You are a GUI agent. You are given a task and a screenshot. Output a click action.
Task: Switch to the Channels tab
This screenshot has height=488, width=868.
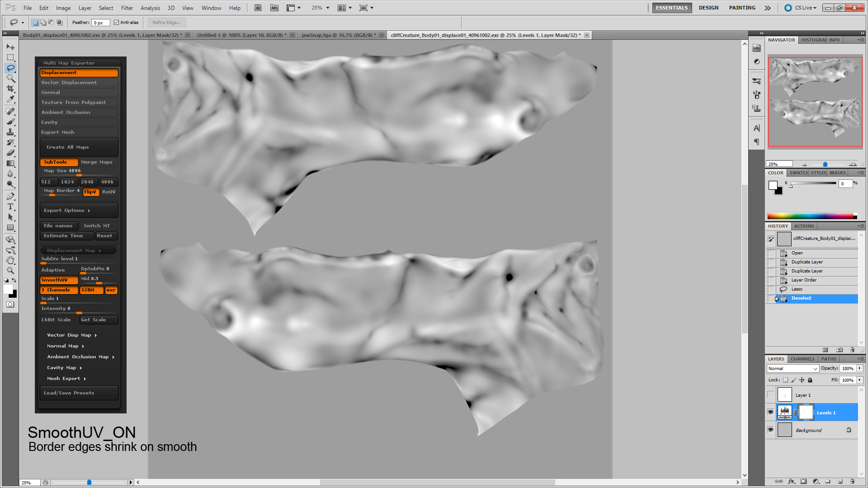pyautogui.click(x=802, y=359)
